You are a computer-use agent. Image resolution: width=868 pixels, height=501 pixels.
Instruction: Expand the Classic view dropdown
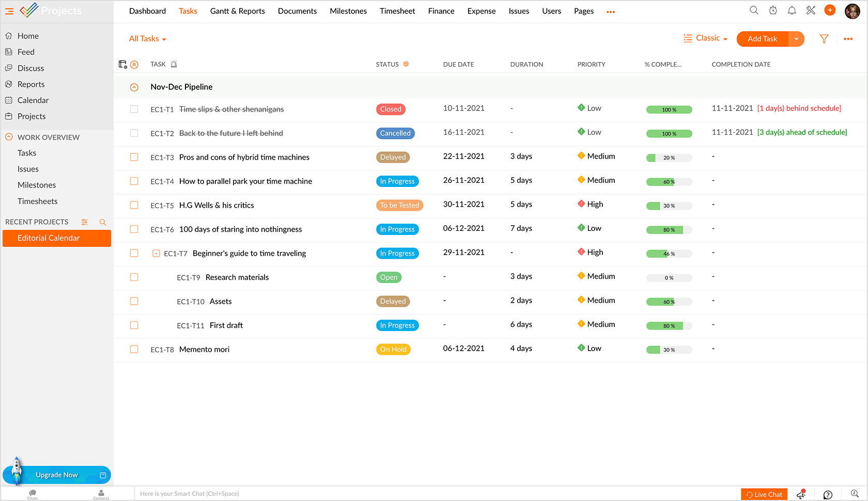706,38
